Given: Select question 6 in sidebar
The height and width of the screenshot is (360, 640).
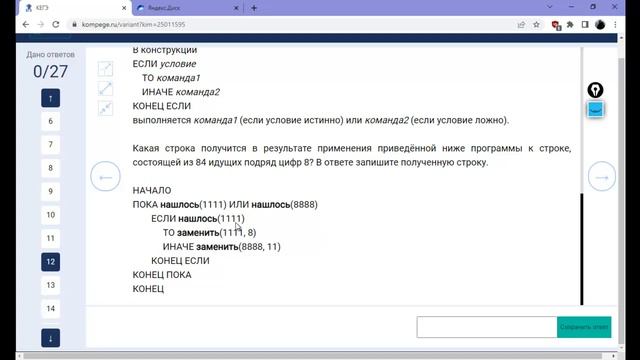Looking at the screenshot, I should pyautogui.click(x=51, y=121).
